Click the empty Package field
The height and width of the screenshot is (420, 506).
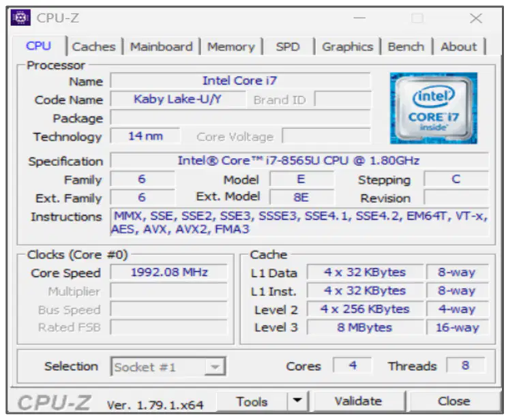241,117
